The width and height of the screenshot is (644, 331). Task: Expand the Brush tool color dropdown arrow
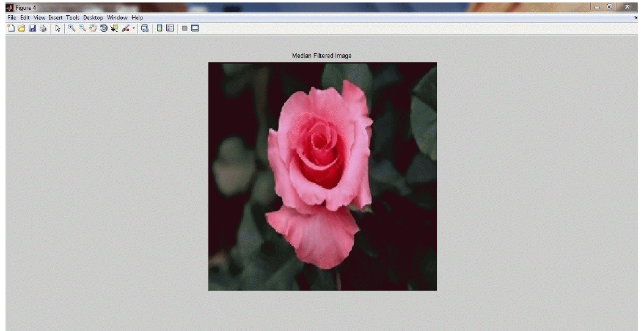[134, 29]
